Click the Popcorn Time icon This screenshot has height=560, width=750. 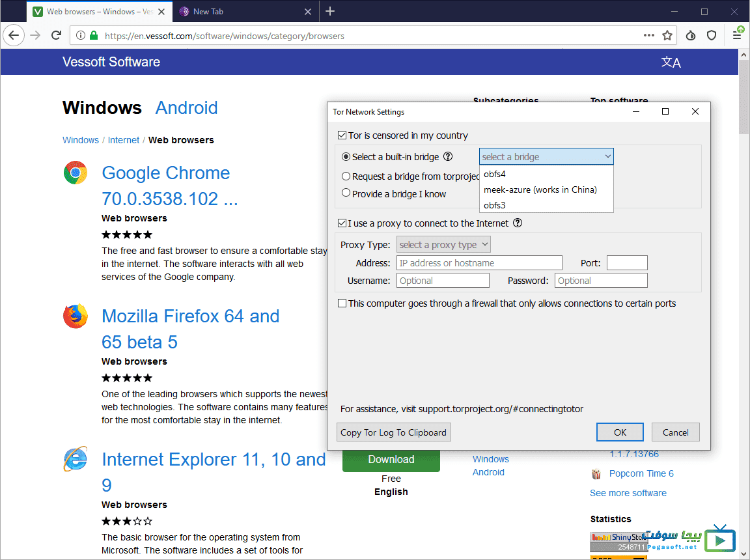[x=596, y=474]
